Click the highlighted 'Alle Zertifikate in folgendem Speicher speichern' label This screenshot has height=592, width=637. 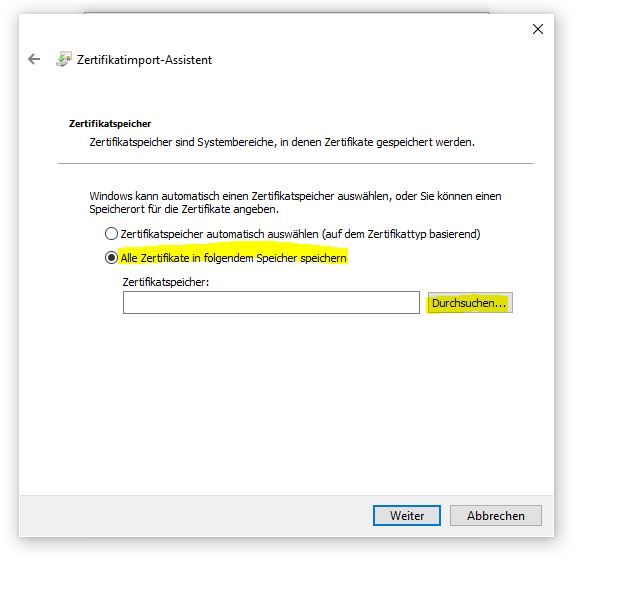(233, 258)
